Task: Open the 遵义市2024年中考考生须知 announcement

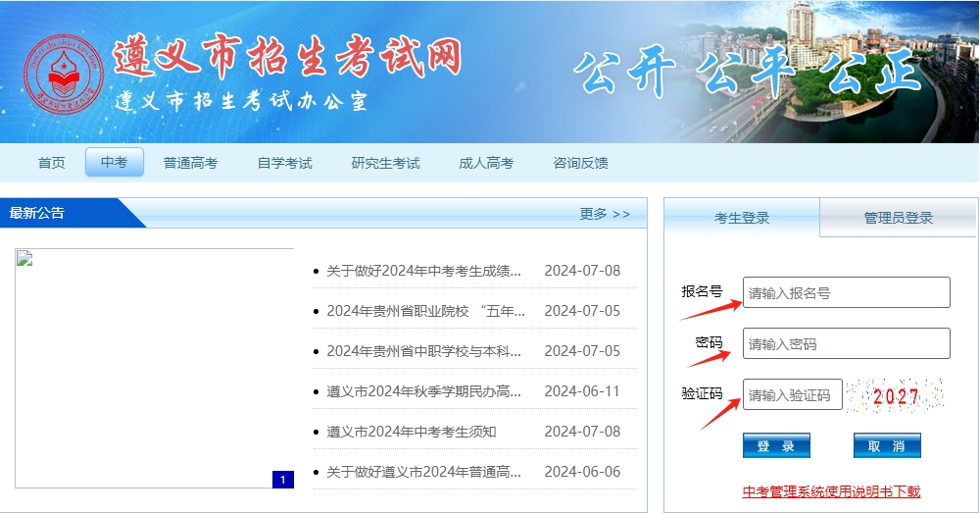Action: (412, 432)
